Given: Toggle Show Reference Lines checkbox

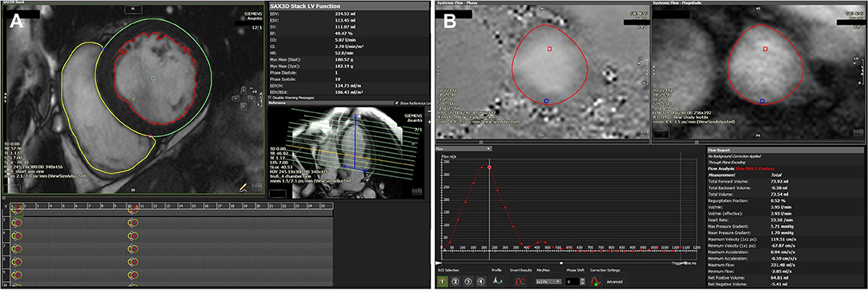Looking at the screenshot, I should click(397, 103).
